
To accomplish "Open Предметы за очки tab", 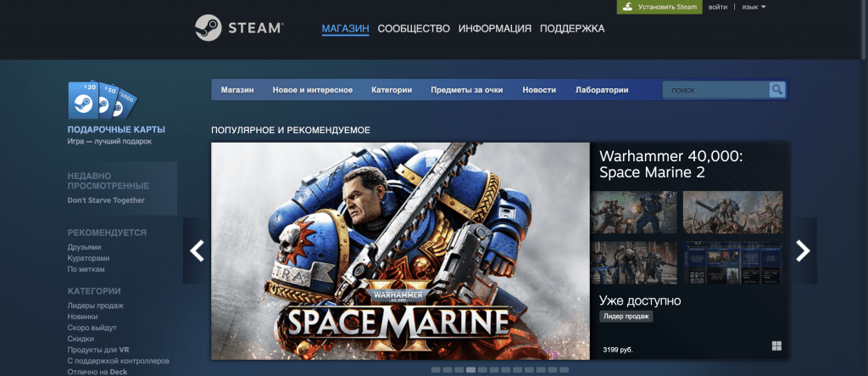I will 467,90.
